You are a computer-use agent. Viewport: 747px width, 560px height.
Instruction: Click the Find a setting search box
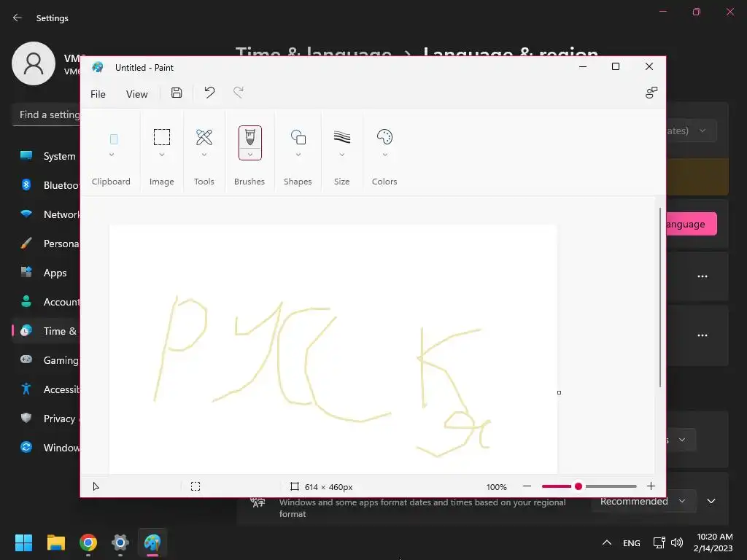point(46,114)
